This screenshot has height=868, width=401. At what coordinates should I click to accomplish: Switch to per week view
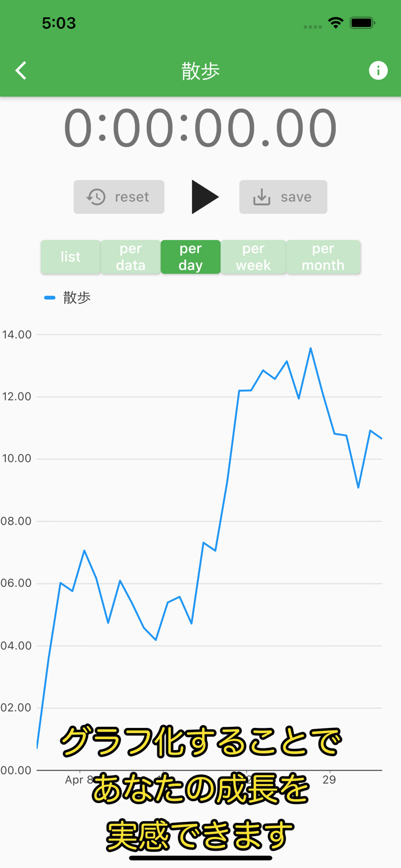253,257
